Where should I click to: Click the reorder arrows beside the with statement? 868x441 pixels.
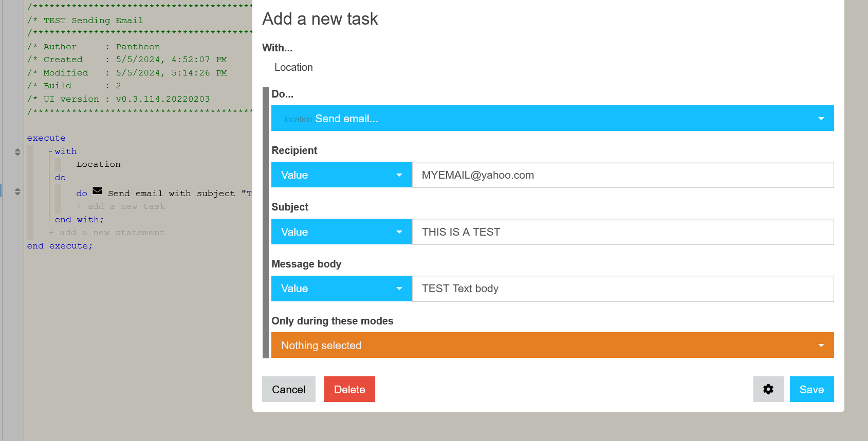tap(17, 152)
